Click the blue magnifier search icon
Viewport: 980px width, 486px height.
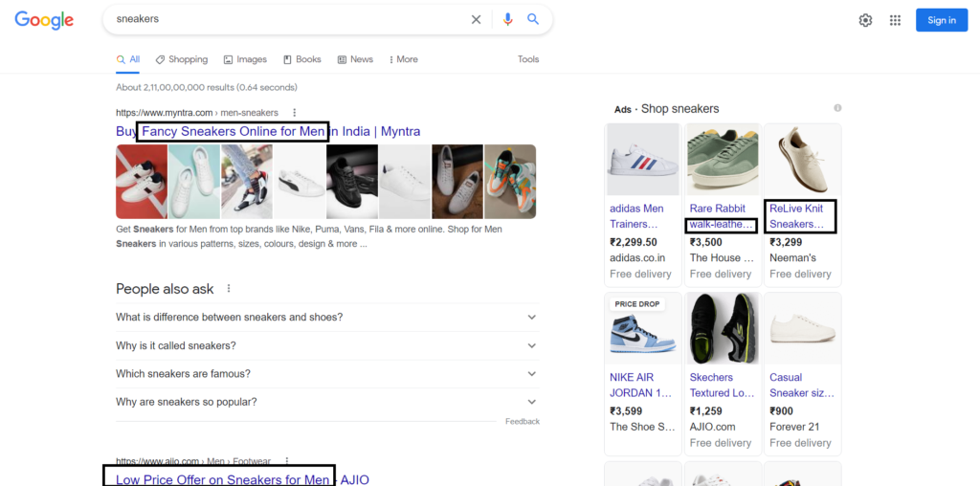(x=533, y=19)
